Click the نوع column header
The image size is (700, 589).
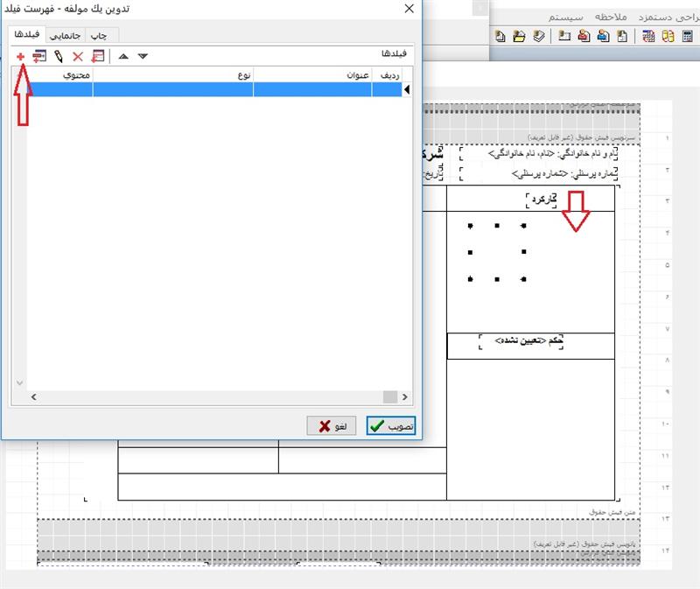[173, 75]
